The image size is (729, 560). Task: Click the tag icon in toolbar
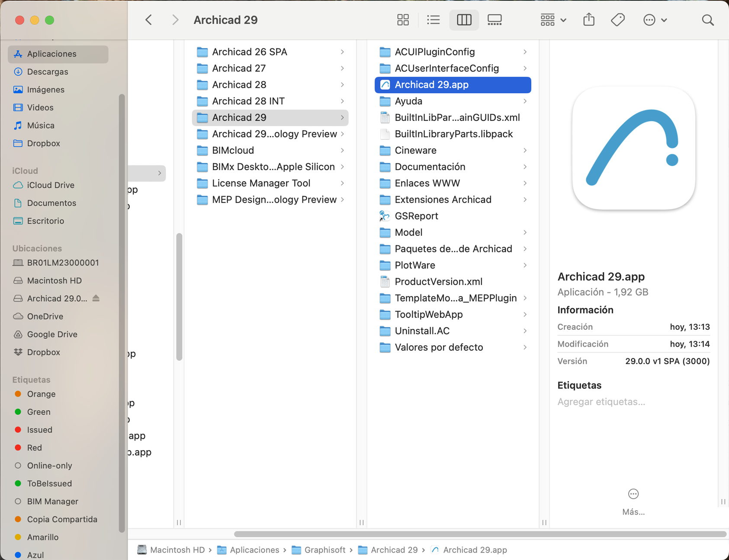click(618, 20)
